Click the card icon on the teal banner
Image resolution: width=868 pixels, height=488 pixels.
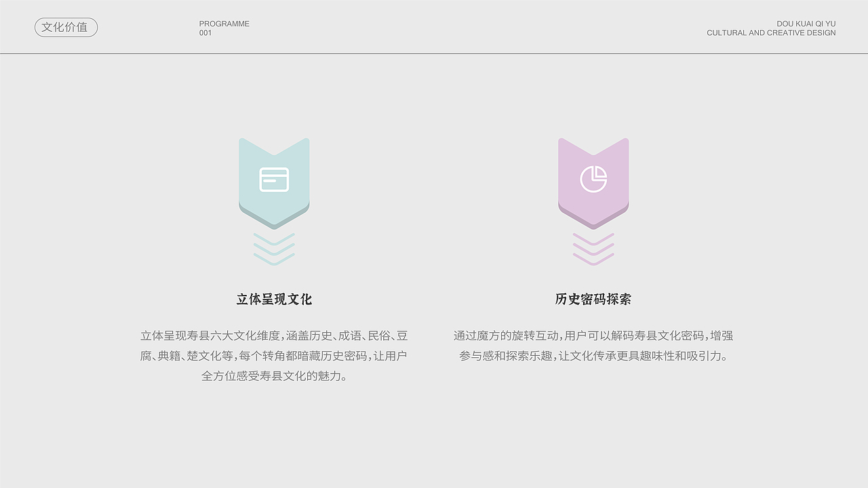coord(274,180)
